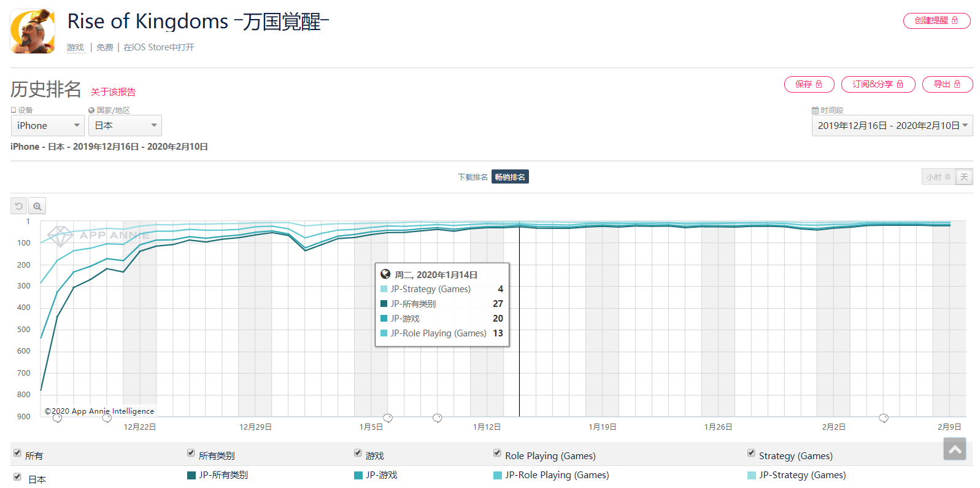Click the 创建提醒 button
This screenshot has height=488, width=980.
[936, 21]
